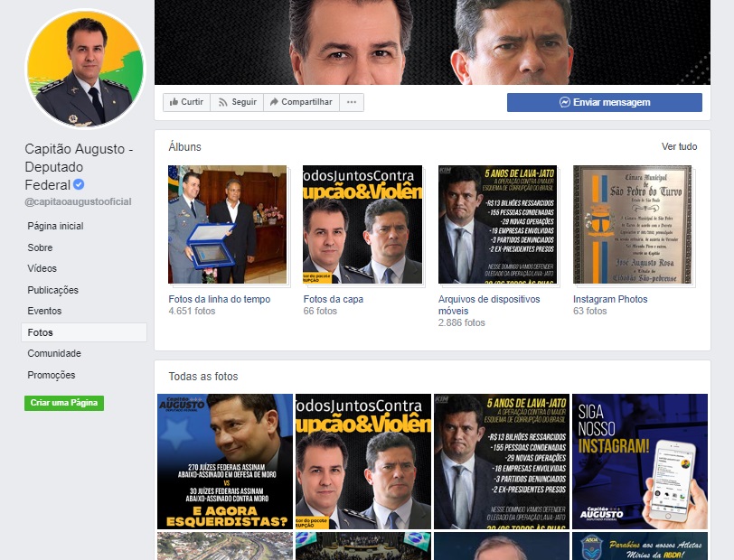Click Ver tudo to see all albums
Image resolution: width=734 pixels, height=560 pixels.
coord(679,146)
